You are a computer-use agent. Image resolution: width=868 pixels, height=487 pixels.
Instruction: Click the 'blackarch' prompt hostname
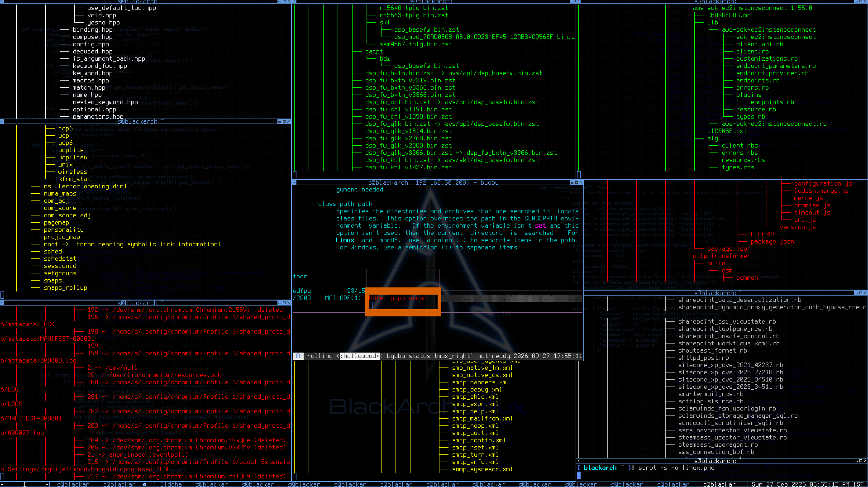point(600,468)
